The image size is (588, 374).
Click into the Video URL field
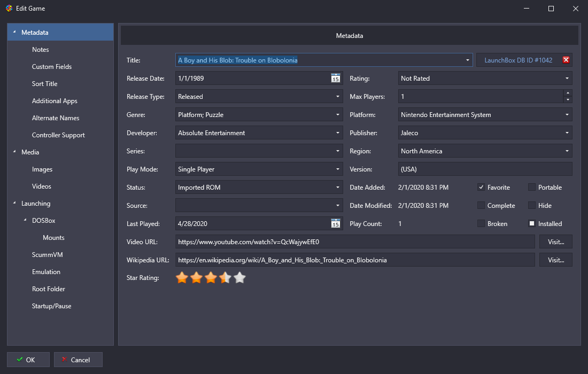(355, 241)
